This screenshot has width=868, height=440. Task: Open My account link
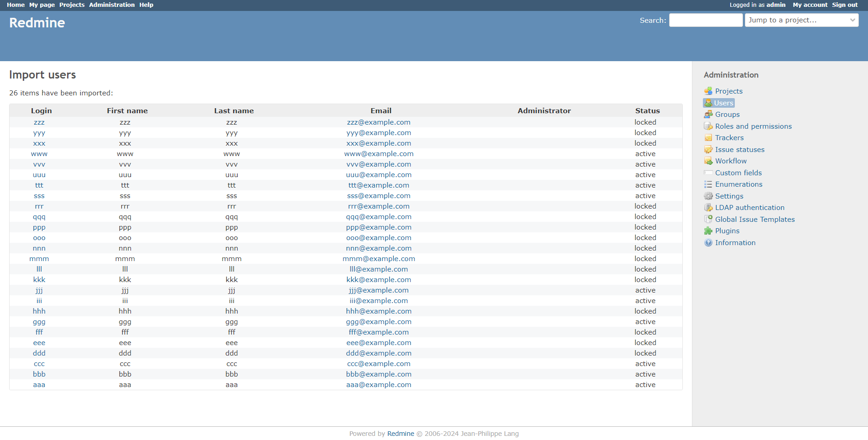[810, 5]
